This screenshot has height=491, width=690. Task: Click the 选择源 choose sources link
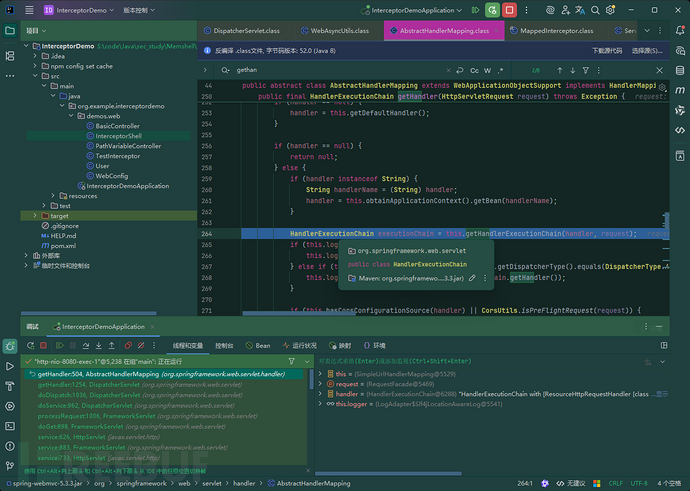coord(648,48)
